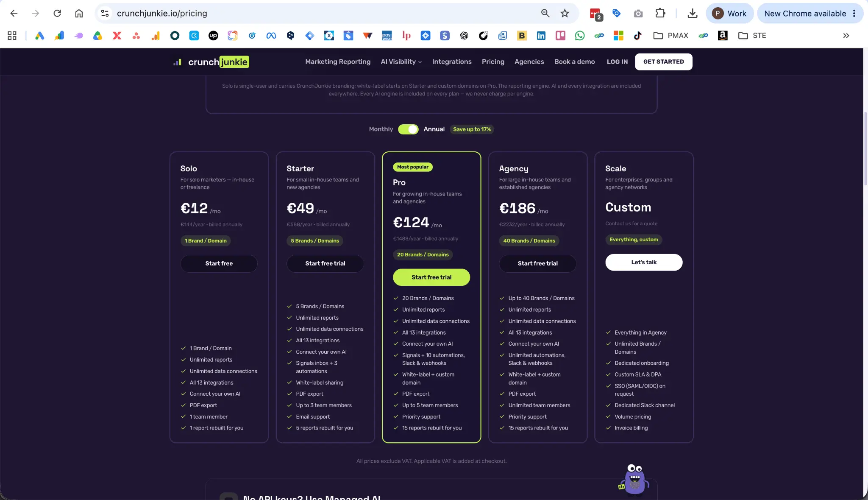Click LOG IN in the header
The width and height of the screenshot is (868, 500).
tap(617, 62)
